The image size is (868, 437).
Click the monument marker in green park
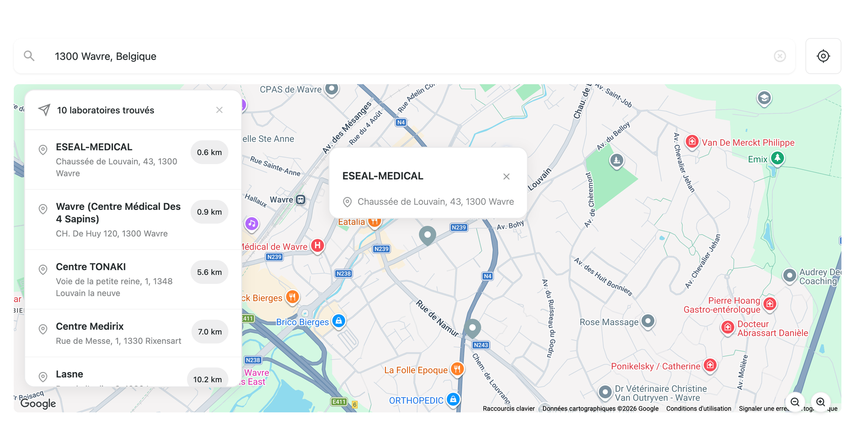pyautogui.click(x=617, y=161)
